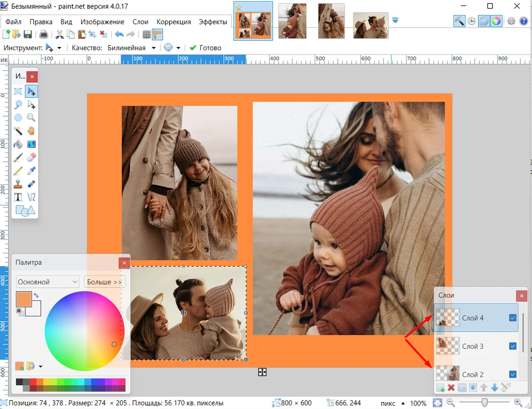Uncheck visibility of Слой 3

pyautogui.click(x=513, y=346)
